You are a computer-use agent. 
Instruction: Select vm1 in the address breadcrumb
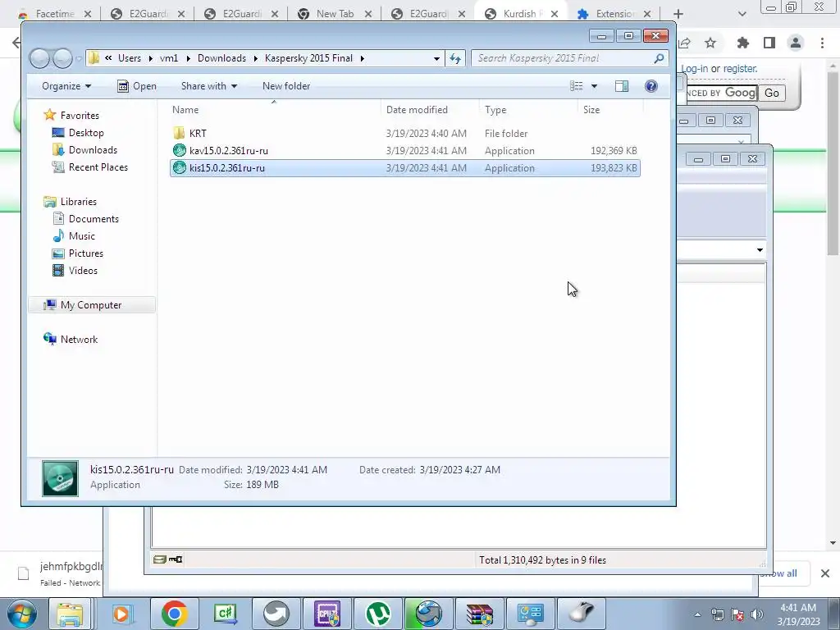(x=169, y=58)
